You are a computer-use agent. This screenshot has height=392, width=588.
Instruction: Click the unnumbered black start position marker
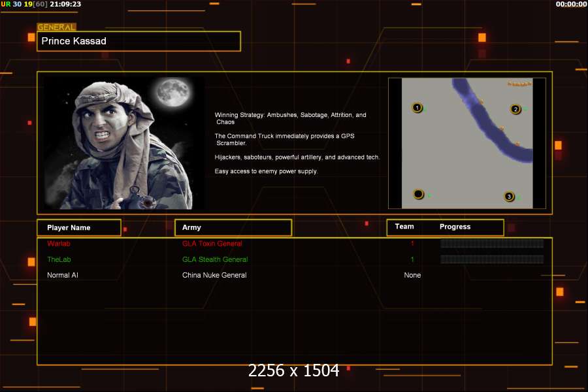click(418, 194)
